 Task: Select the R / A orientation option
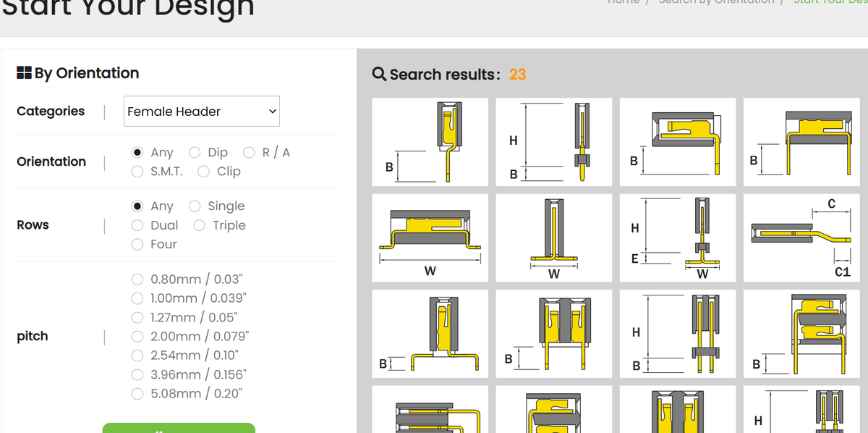[x=249, y=152]
